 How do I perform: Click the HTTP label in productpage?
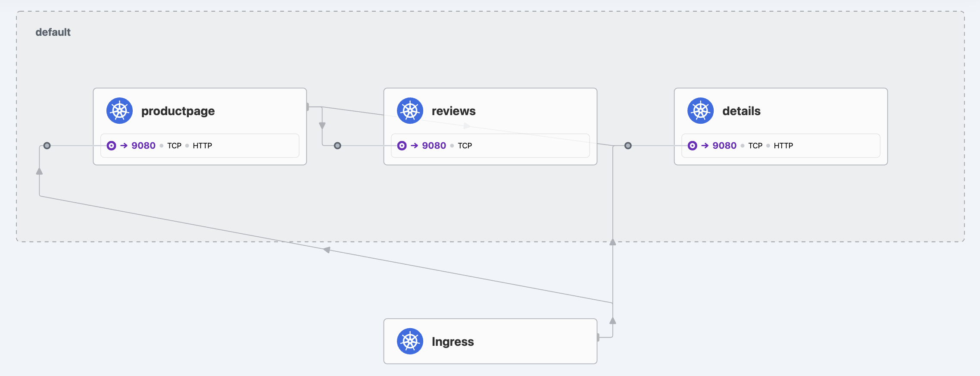pos(202,146)
